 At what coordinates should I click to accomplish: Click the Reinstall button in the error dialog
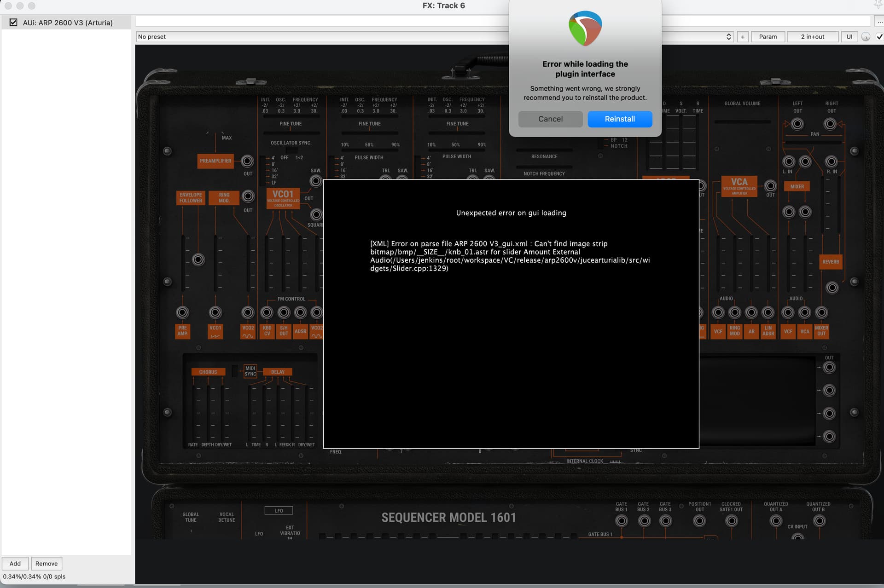tap(619, 119)
